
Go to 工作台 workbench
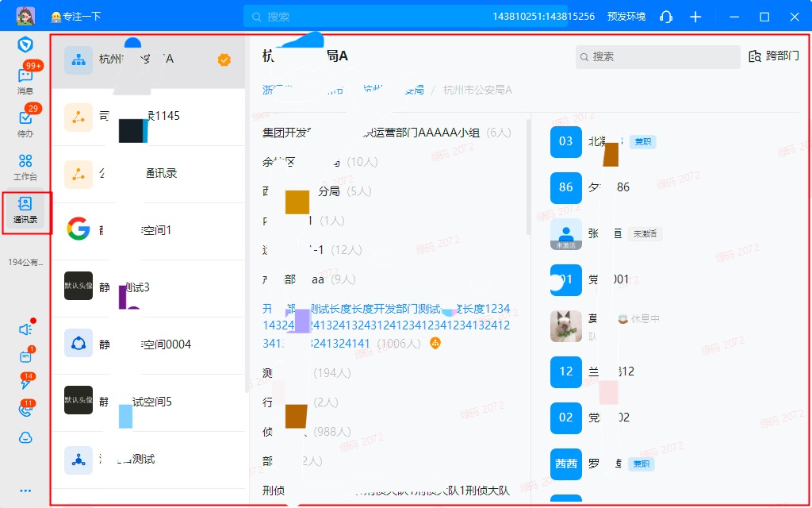(x=25, y=164)
